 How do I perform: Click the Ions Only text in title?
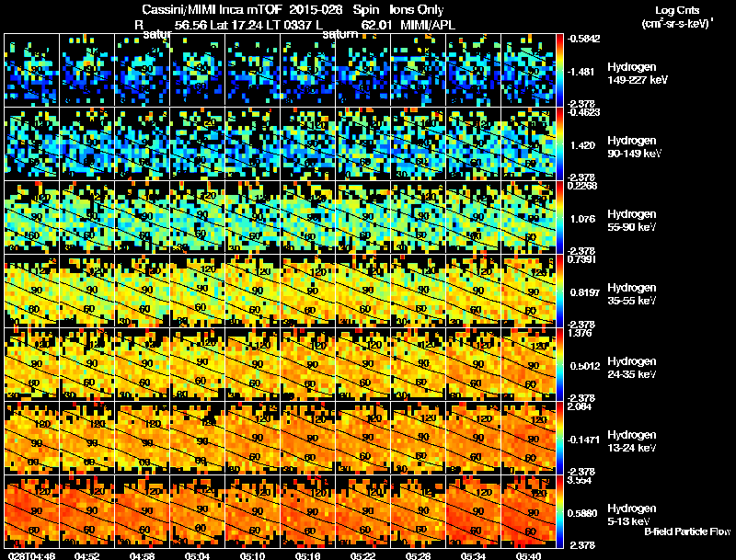point(417,9)
